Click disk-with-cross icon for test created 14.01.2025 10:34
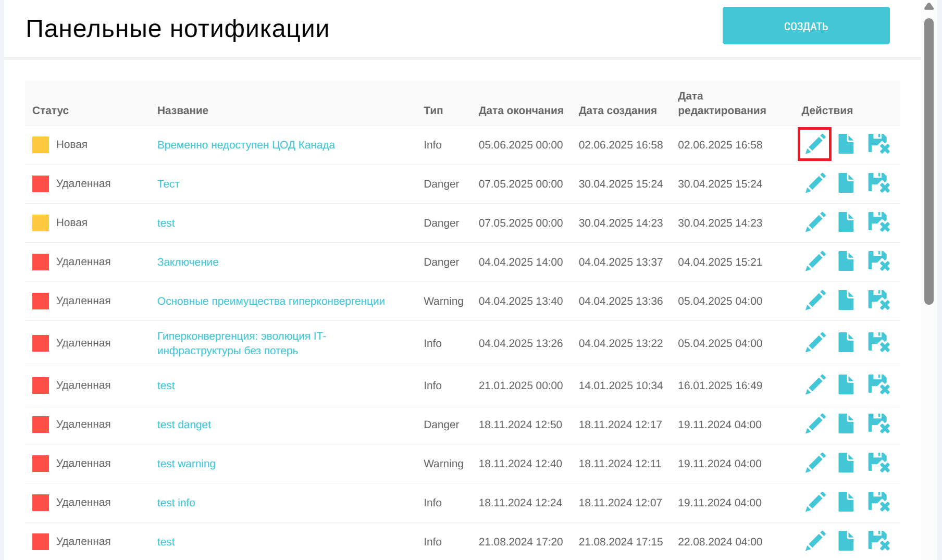The width and height of the screenshot is (942, 560). [x=879, y=384]
